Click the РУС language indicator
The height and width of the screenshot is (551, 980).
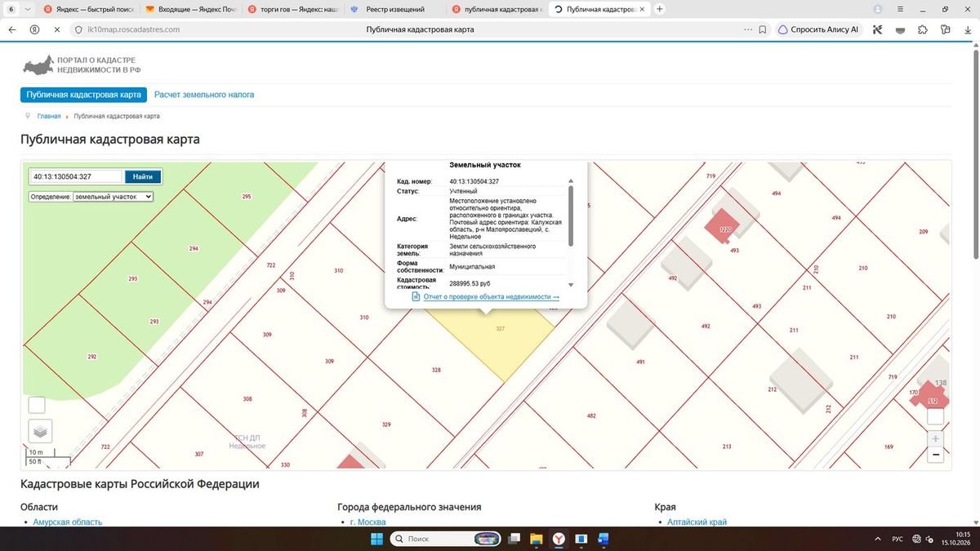point(897,539)
